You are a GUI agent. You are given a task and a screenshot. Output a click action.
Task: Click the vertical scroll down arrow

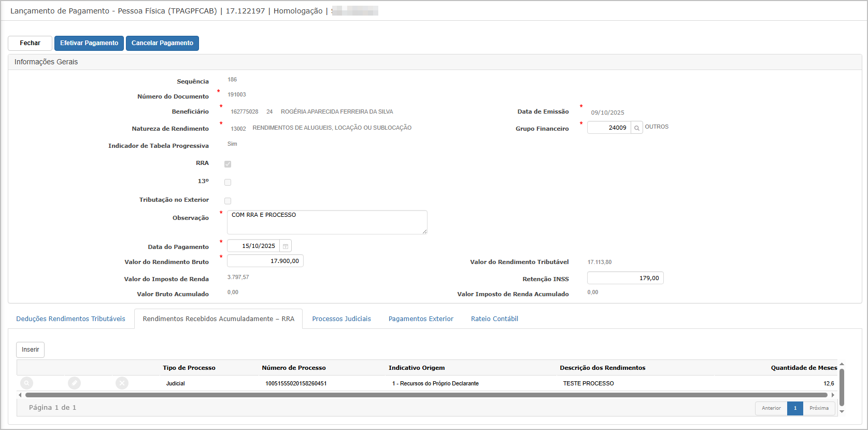point(842,411)
